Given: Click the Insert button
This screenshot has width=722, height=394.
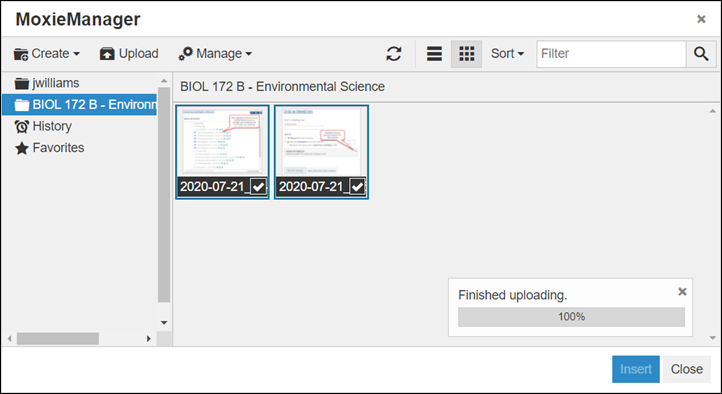Looking at the screenshot, I should point(636,369).
